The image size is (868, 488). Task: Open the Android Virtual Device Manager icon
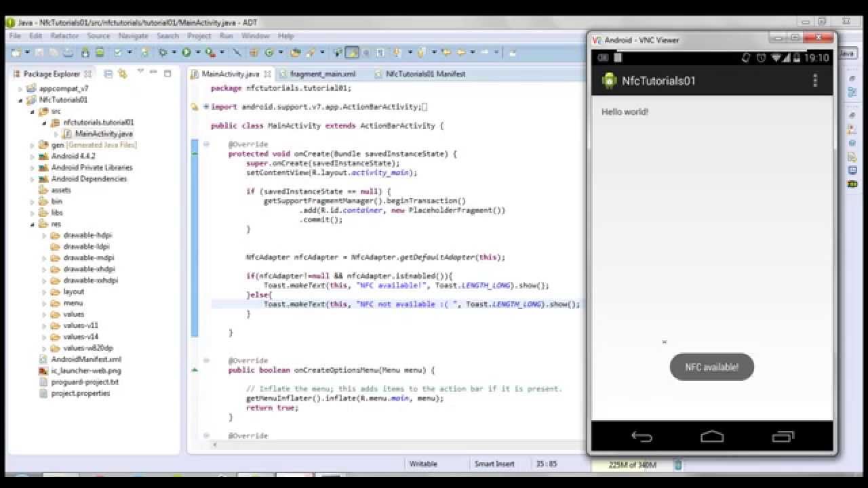99,52
